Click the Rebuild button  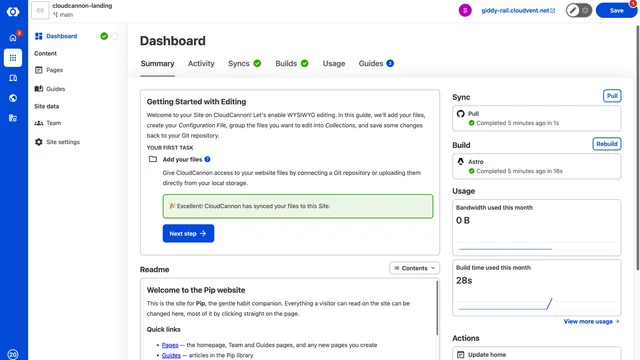pyautogui.click(x=607, y=144)
